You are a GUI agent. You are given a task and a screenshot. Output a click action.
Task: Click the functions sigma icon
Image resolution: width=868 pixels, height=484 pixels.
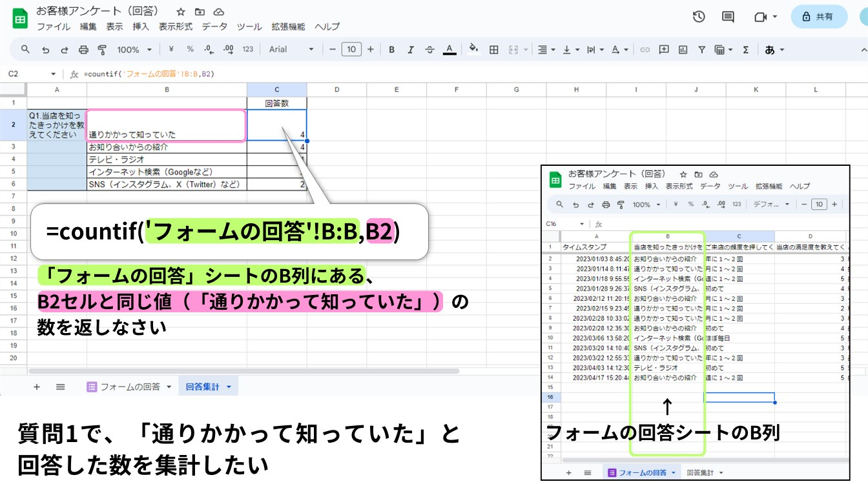click(746, 50)
